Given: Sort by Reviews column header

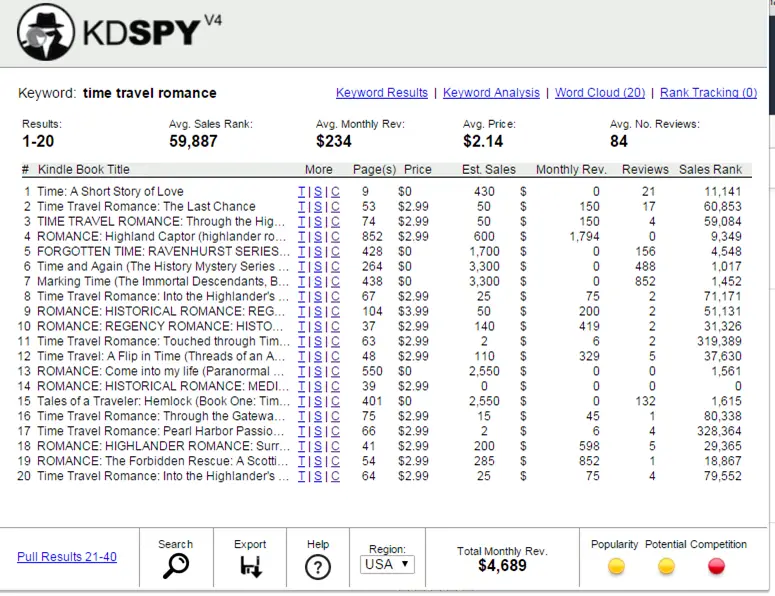Looking at the screenshot, I should pos(645,170).
